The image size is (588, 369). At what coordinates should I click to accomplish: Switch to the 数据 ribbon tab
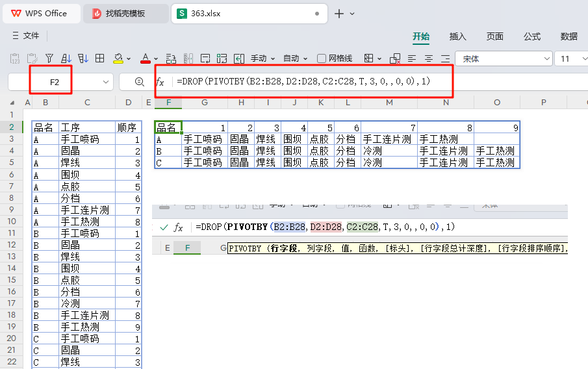point(569,36)
